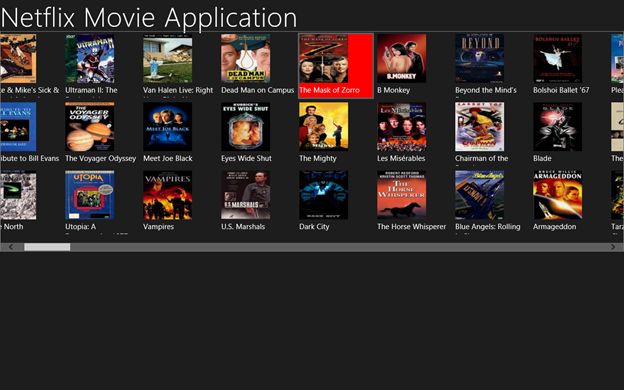
Task: Open the Van Halen Live poster thumbnail
Action: (168, 58)
